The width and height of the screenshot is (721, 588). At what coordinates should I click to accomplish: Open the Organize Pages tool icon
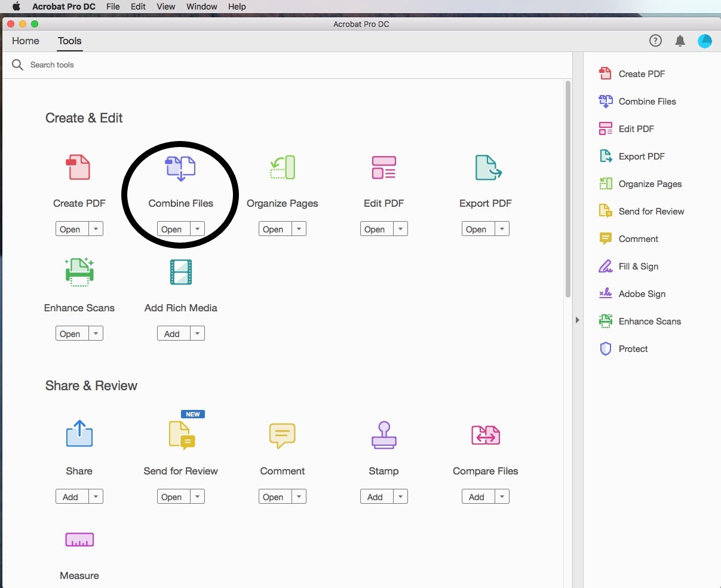282,168
